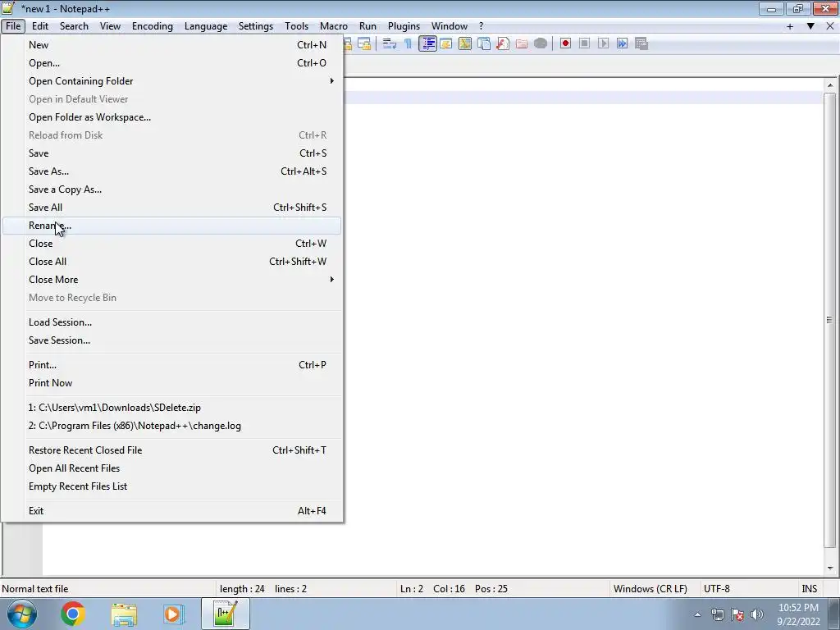Start macro recording with red record icon

coord(565,44)
